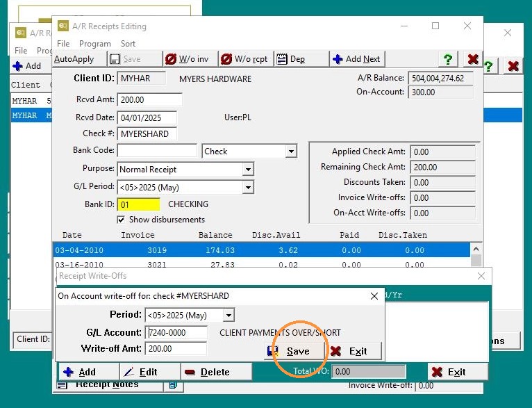Click Balance column header
The image size is (532, 408).
[215, 235]
